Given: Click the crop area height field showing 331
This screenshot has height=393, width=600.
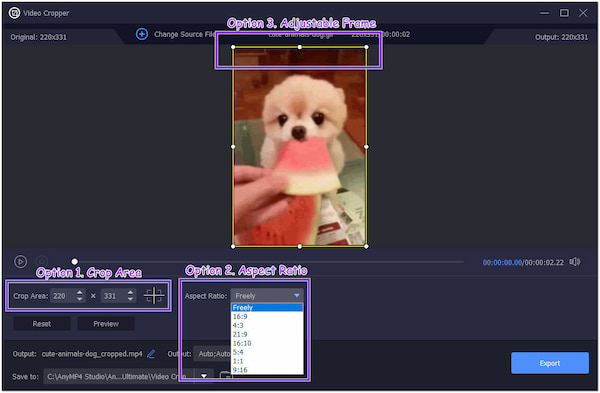Looking at the screenshot, I should (x=112, y=296).
